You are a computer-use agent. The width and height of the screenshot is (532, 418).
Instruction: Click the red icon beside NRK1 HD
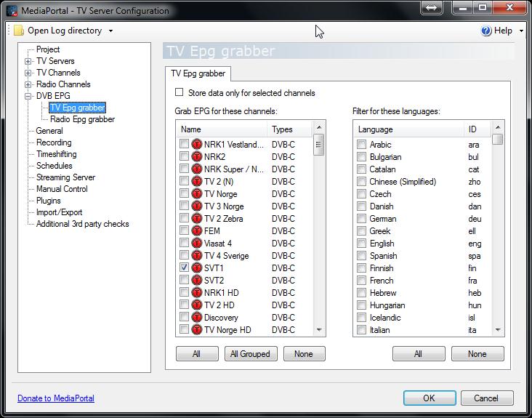[x=197, y=292]
